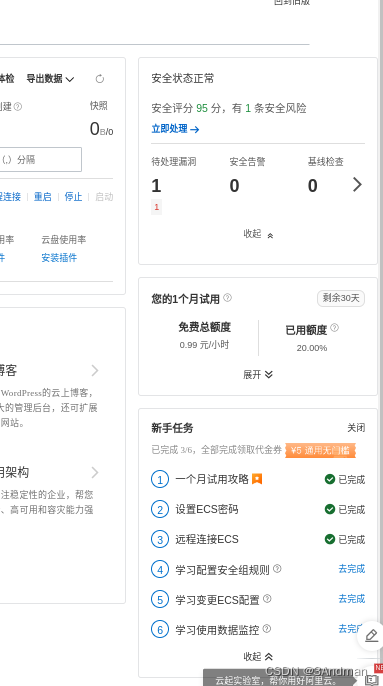This screenshot has width=383, height=686.
Task: Click the 快照 label
Action: click(x=99, y=106)
